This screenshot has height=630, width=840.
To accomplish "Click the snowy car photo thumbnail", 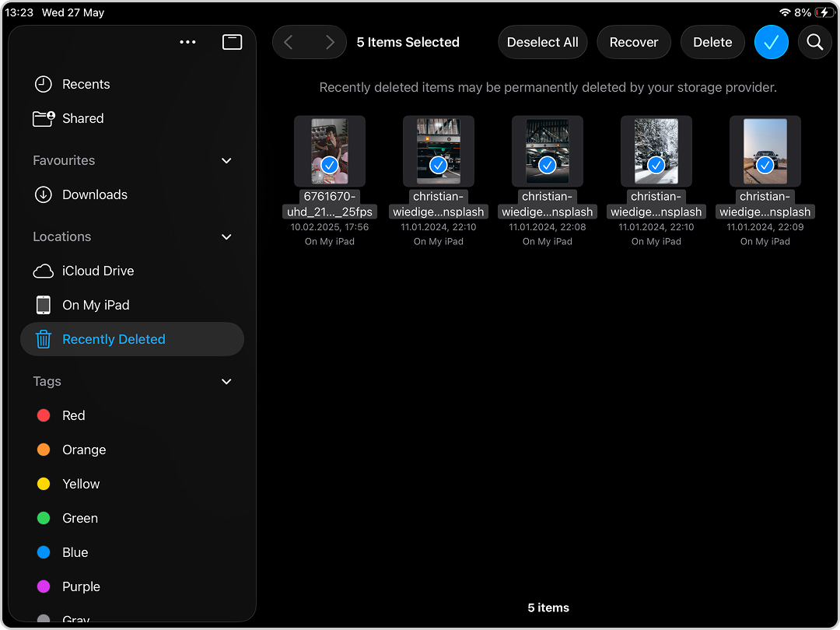I will pos(656,151).
